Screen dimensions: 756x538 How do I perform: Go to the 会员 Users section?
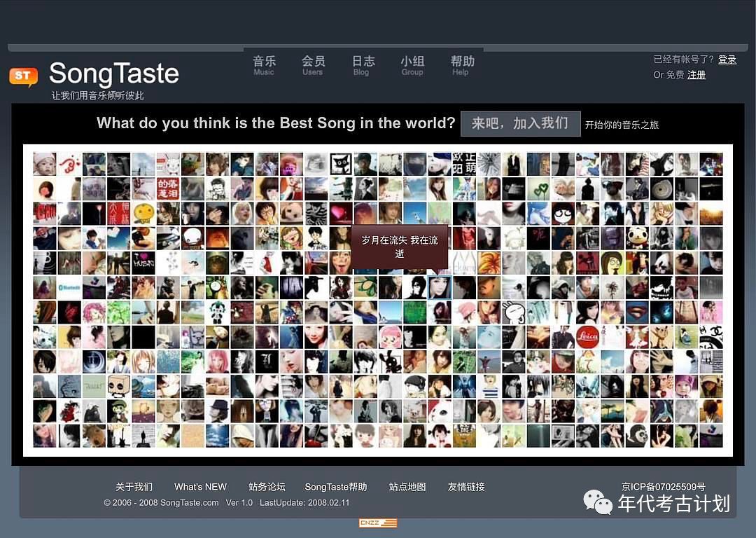click(313, 65)
